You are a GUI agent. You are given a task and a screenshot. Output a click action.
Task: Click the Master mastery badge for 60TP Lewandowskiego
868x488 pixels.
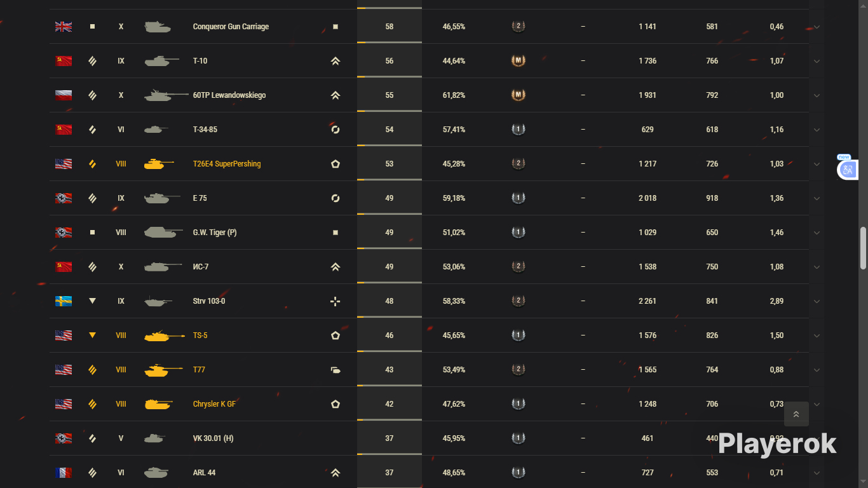(x=519, y=95)
